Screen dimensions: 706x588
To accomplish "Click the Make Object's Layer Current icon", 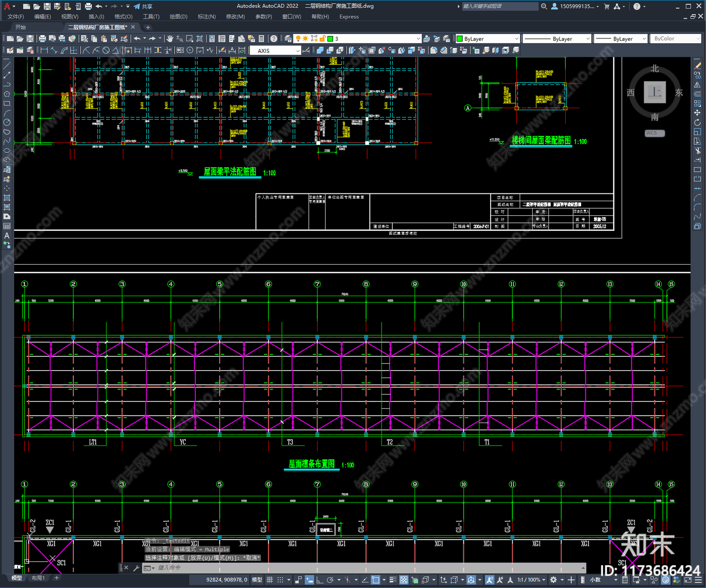I will (x=427, y=39).
